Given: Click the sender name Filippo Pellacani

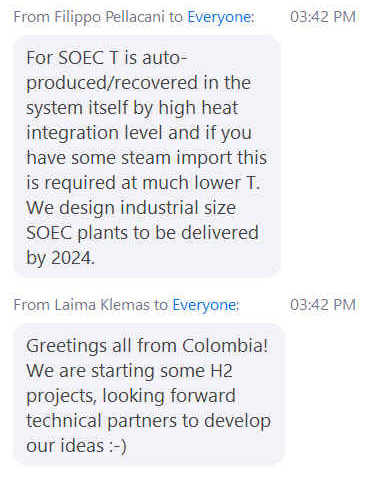Looking at the screenshot, I should coord(109,17).
